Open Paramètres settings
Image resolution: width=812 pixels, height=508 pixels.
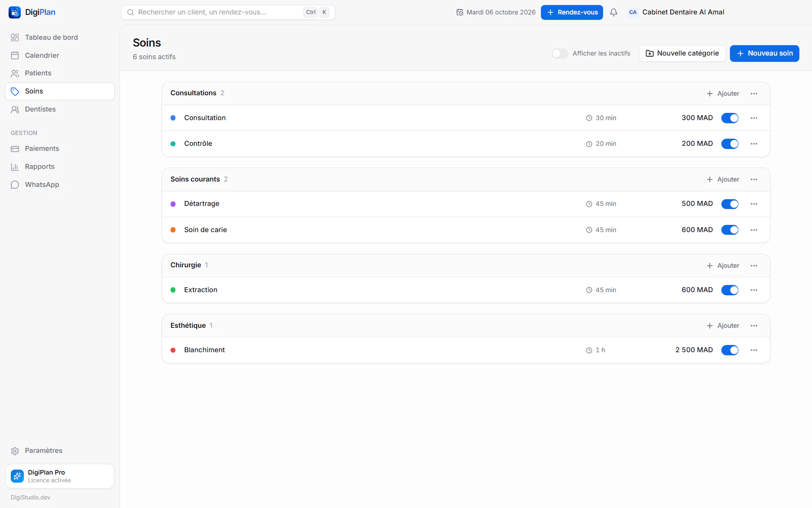coord(60,451)
